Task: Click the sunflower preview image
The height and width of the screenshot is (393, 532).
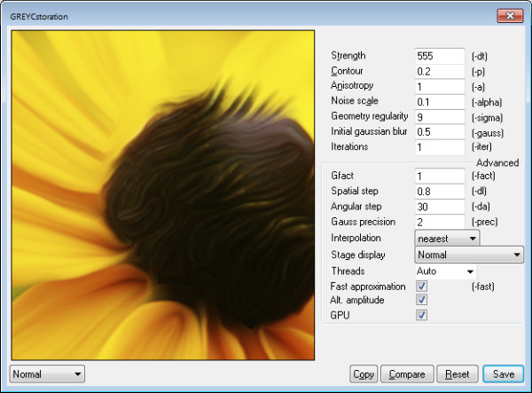Action: point(163,195)
